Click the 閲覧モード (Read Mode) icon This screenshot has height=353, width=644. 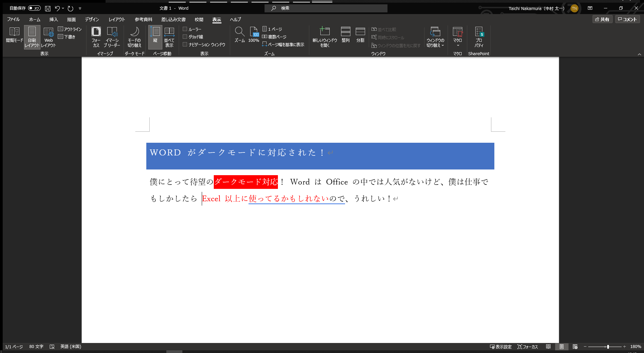tap(14, 32)
